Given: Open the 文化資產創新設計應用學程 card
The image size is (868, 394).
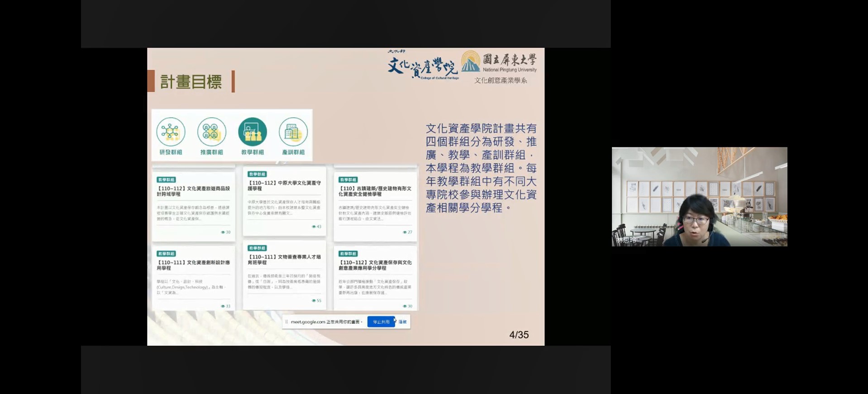Looking at the screenshot, I should 193,265.
